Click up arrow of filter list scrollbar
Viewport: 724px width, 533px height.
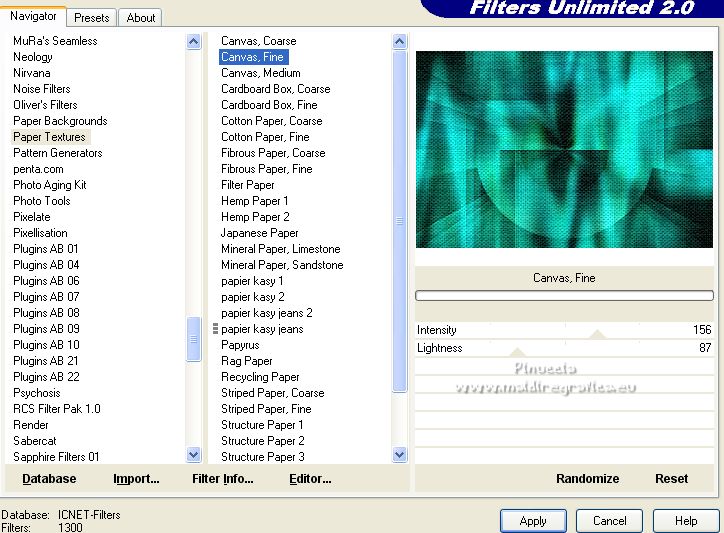pyautogui.click(x=399, y=42)
